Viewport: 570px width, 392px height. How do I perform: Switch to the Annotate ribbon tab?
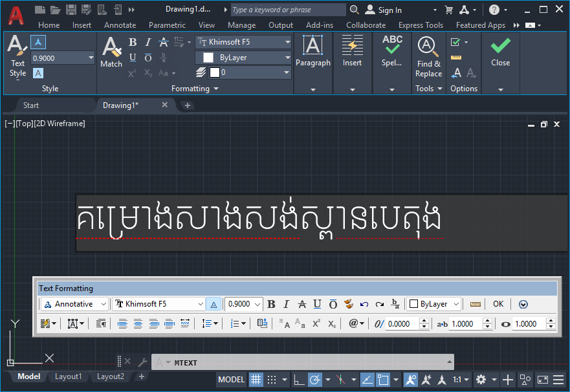click(x=120, y=25)
